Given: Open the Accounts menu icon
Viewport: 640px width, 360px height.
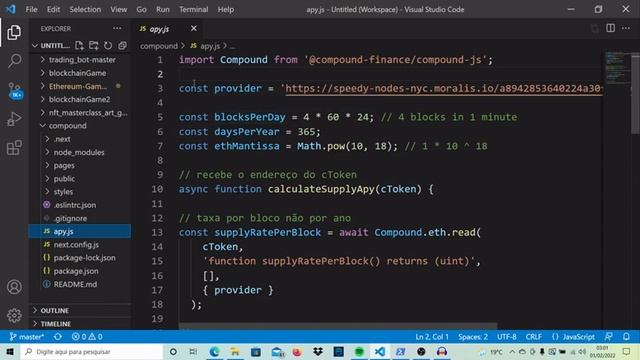Looking at the screenshot, I should pos(14,287).
